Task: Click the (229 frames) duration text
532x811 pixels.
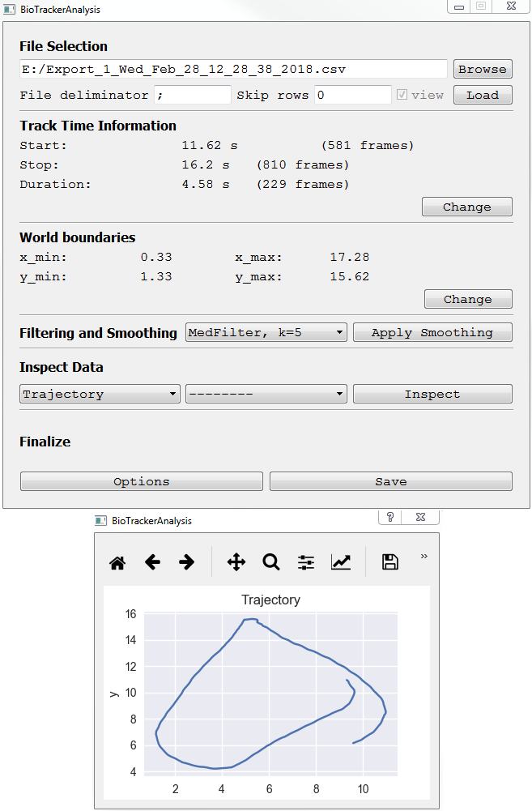Action: pyautogui.click(x=303, y=184)
